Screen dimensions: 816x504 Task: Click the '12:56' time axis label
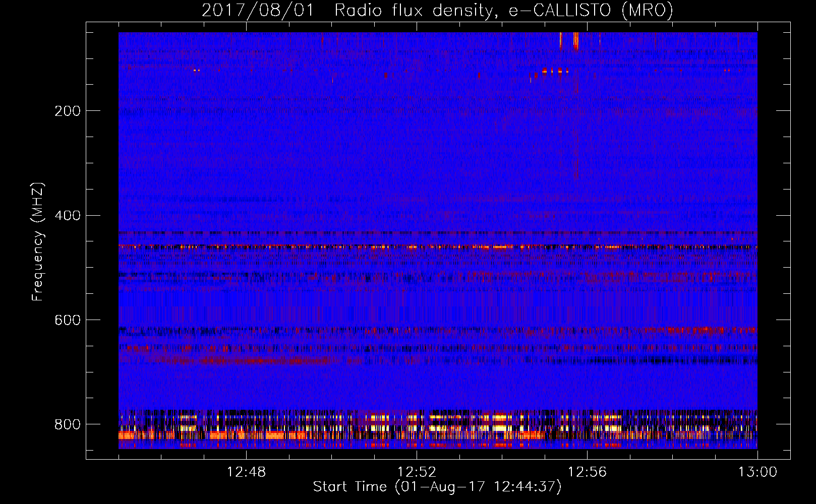pyautogui.click(x=587, y=472)
